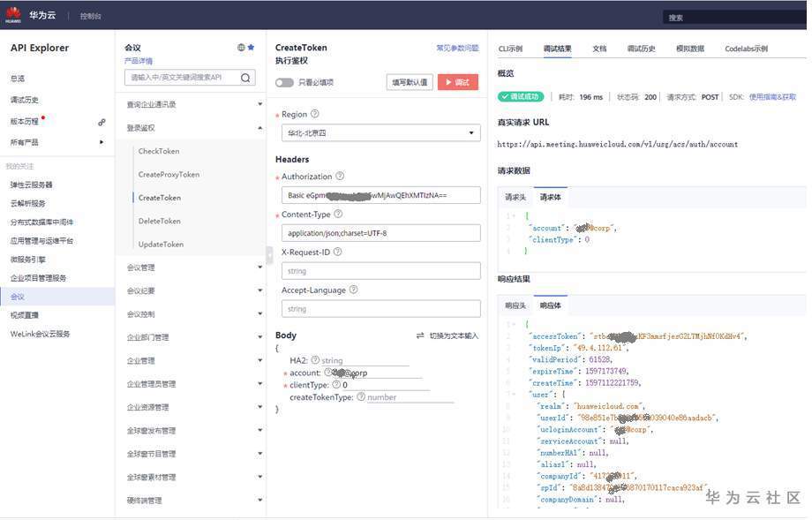
Task: Toggle the 只看必填项 switch
Action: [x=284, y=82]
